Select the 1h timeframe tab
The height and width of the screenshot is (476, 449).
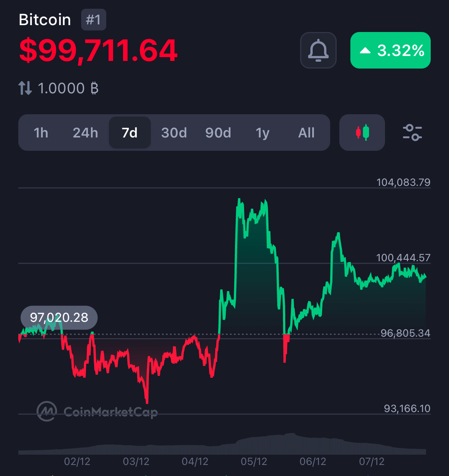pos(41,133)
